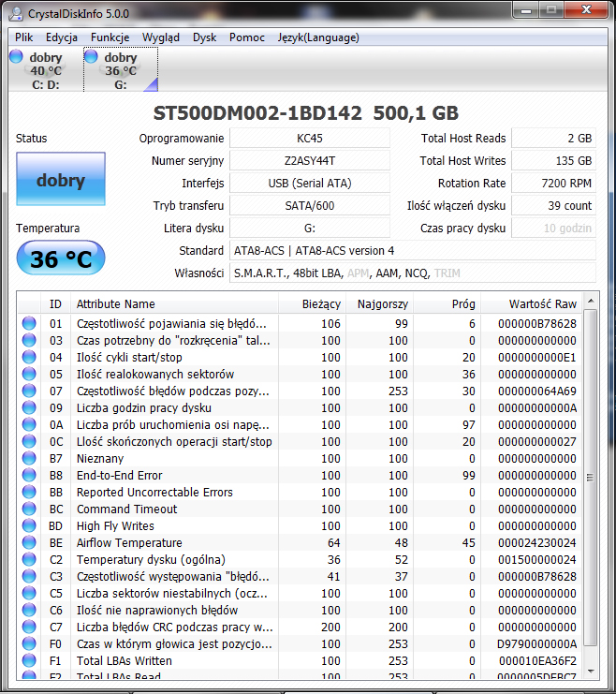
Task: Click the blue 'dobry' health status button
Action: [x=61, y=179]
